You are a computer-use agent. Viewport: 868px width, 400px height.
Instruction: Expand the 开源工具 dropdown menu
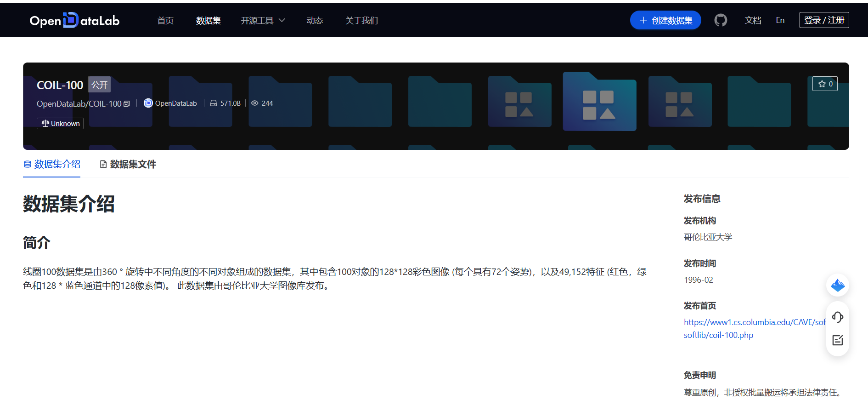click(x=263, y=20)
